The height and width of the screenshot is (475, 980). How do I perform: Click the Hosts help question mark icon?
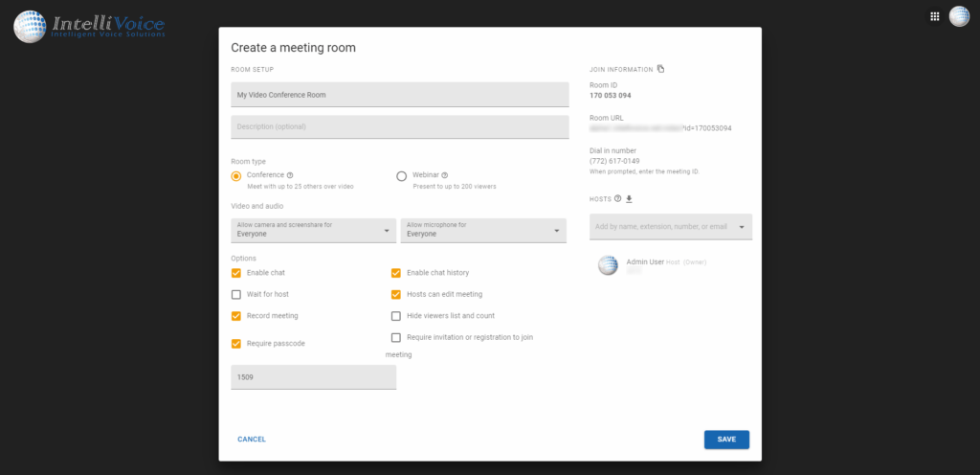[618, 199]
